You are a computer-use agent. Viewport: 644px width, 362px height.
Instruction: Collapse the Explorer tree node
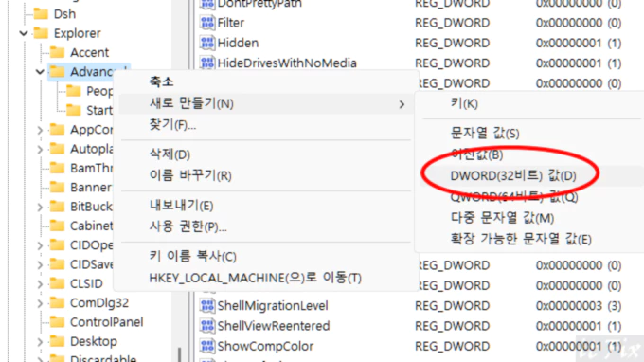[24, 33]
